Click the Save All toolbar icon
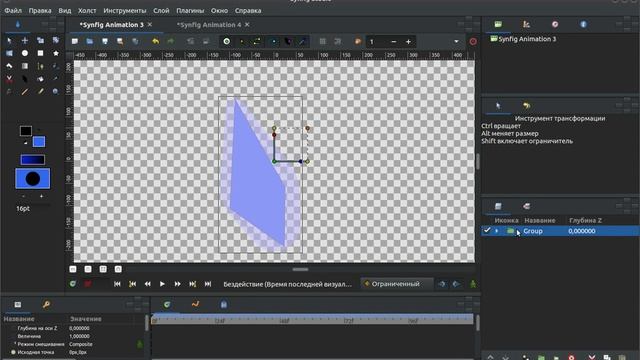This screenshot has width=640, height=360. (135, 41)
